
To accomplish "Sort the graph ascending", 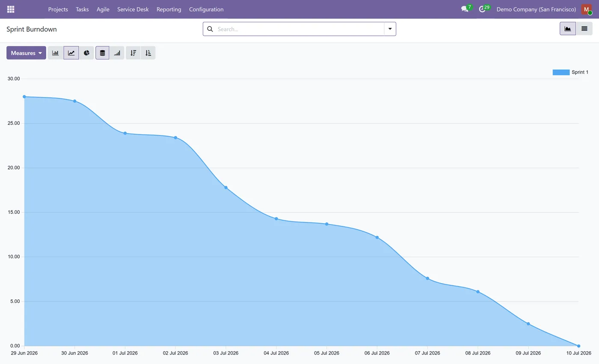I will point(148,53).
